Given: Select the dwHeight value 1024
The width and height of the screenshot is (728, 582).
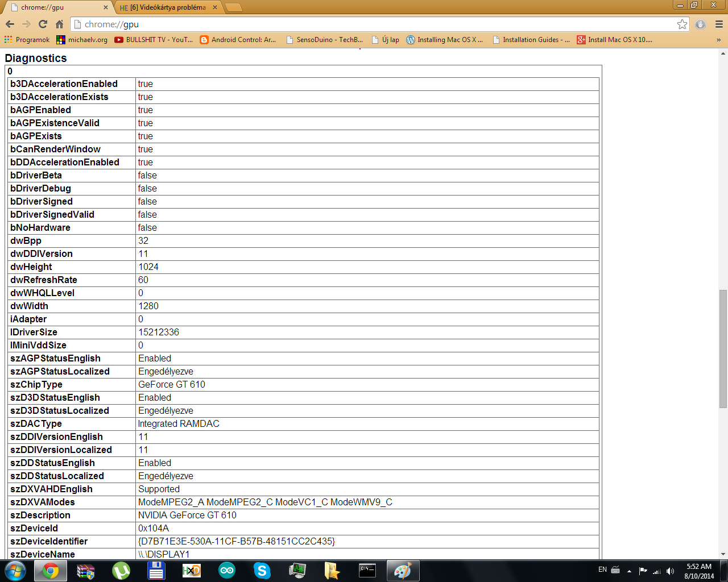Looking at the screenshot, I should tap(148, 267).
